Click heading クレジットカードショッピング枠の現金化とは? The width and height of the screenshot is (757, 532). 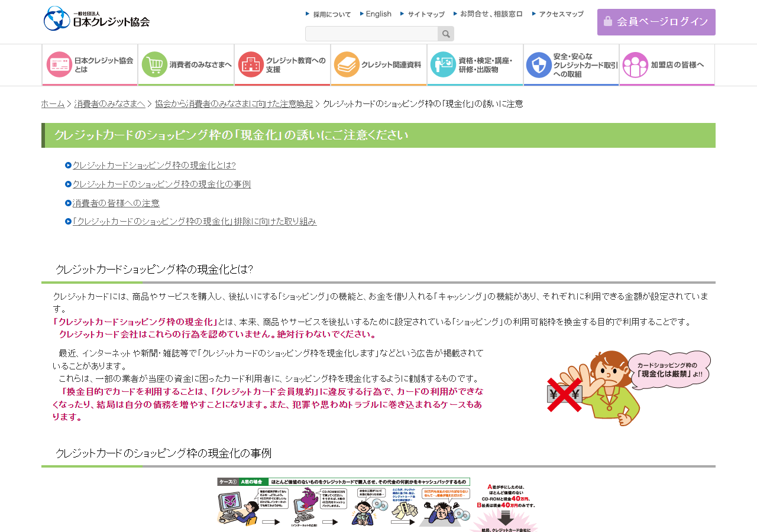[x=154, y=270]
